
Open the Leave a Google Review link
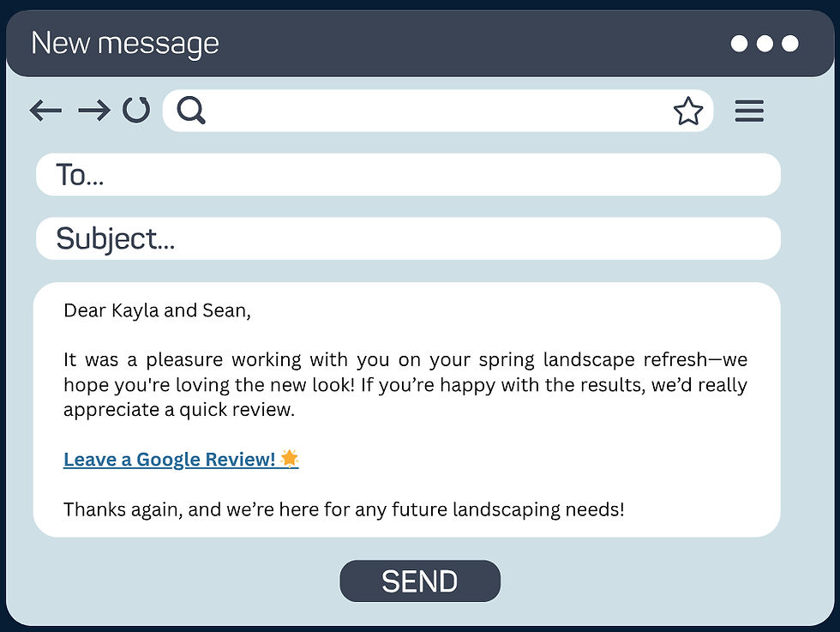(170, 460)
